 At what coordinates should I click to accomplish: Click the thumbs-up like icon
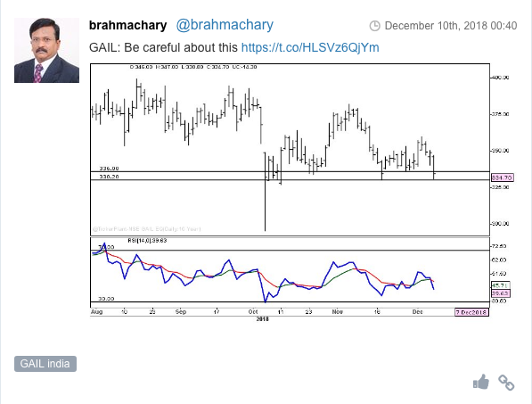click(x=481, y=382)
